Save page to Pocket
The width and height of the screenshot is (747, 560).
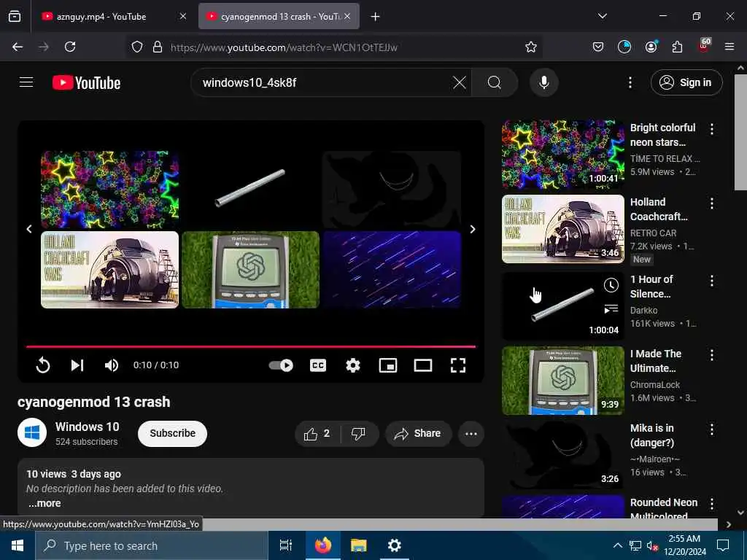click(598, 47)
